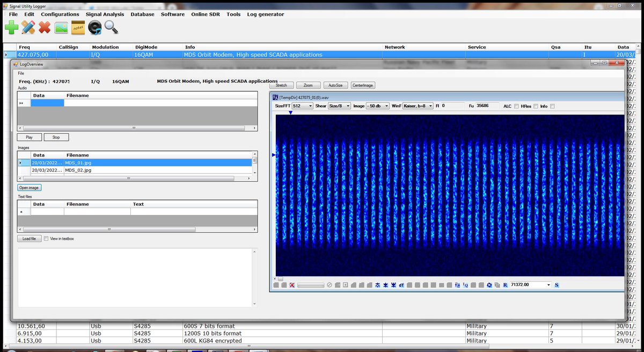This screenshot has width=644, height=352.
Task: Click the LogOverview window title icon
Action: [16, 64]
